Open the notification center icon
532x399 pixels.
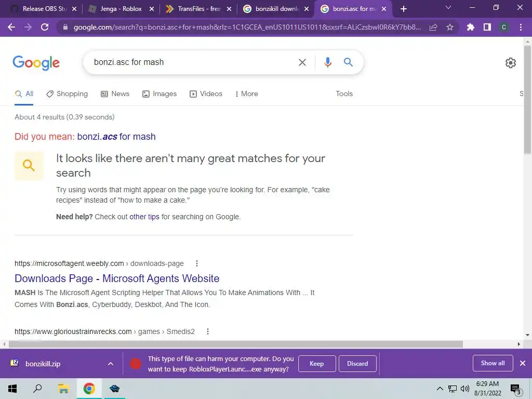coord(515,389)
